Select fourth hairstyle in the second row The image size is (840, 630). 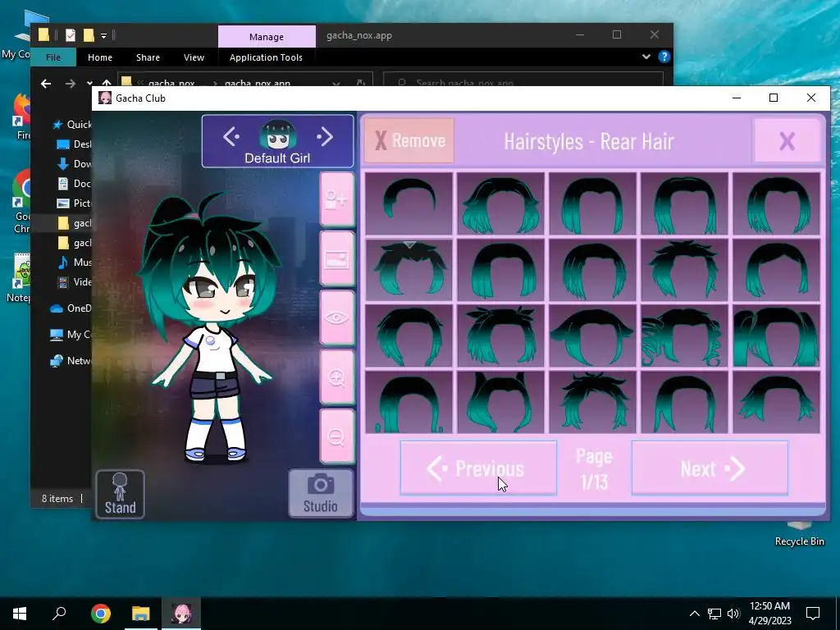pyautogui.click(x=685, y=270)
